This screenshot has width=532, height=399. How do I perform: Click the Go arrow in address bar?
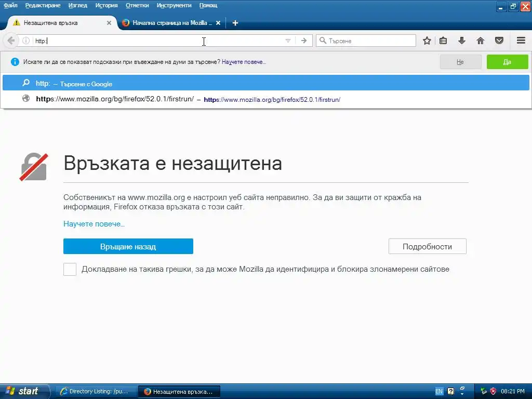tap(303, 41)
